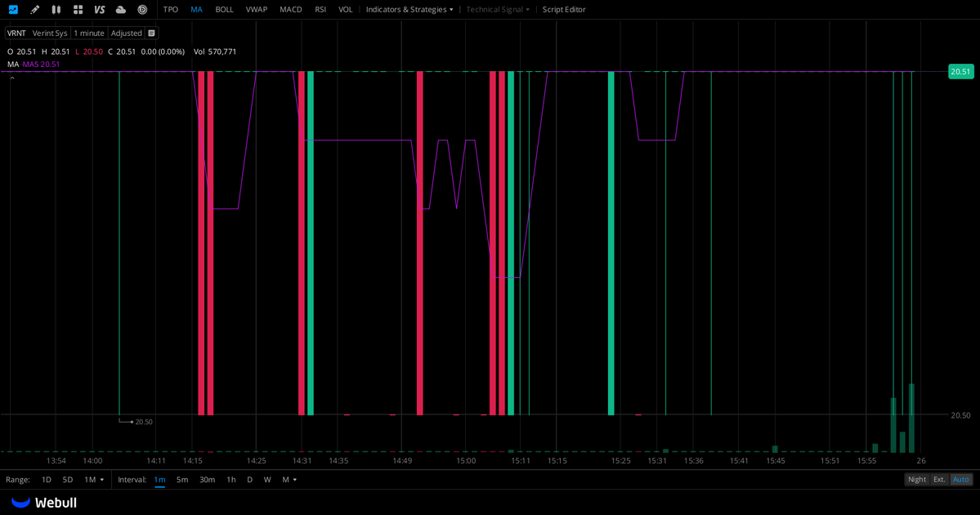
Task: Open the Indicators & Strategies dropdown
Action: tap(409, 9)
